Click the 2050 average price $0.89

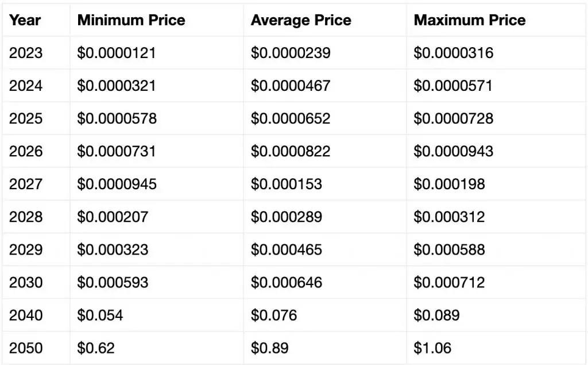pyautogui.click(x=270, y=348)
